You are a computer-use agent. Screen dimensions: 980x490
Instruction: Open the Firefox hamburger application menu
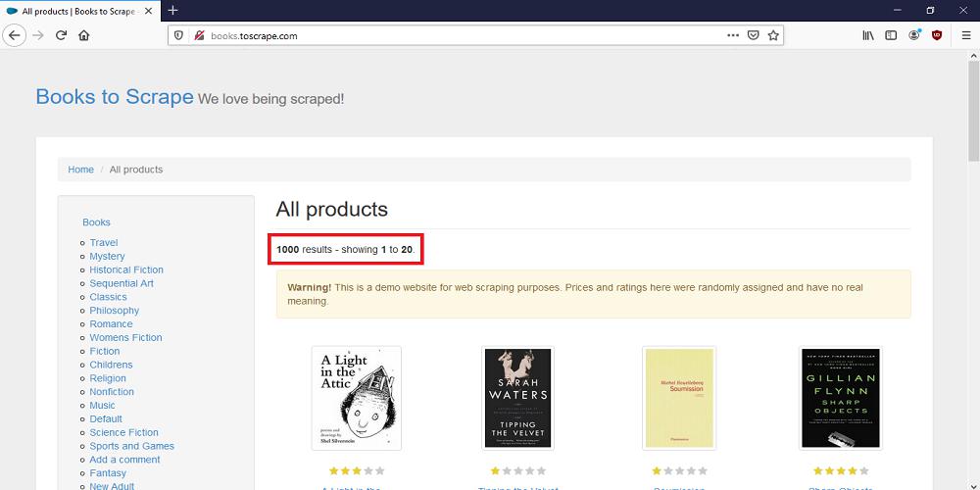(x=965, y=35)
